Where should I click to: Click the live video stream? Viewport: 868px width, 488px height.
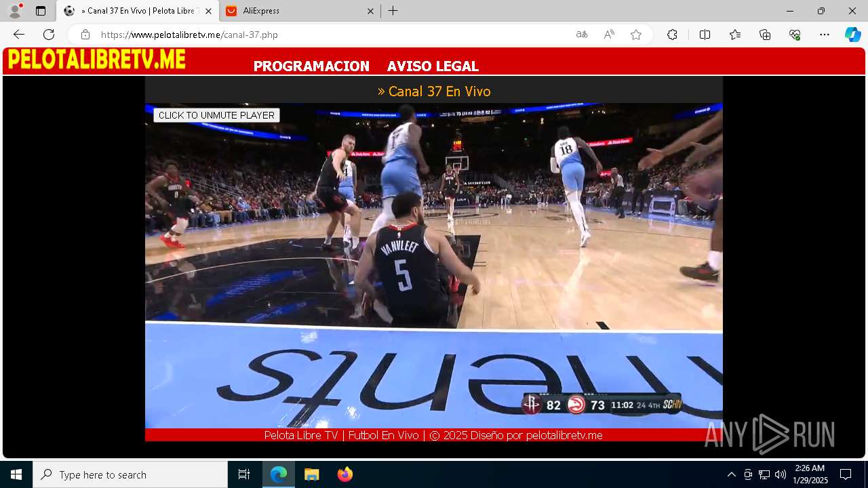434,266
